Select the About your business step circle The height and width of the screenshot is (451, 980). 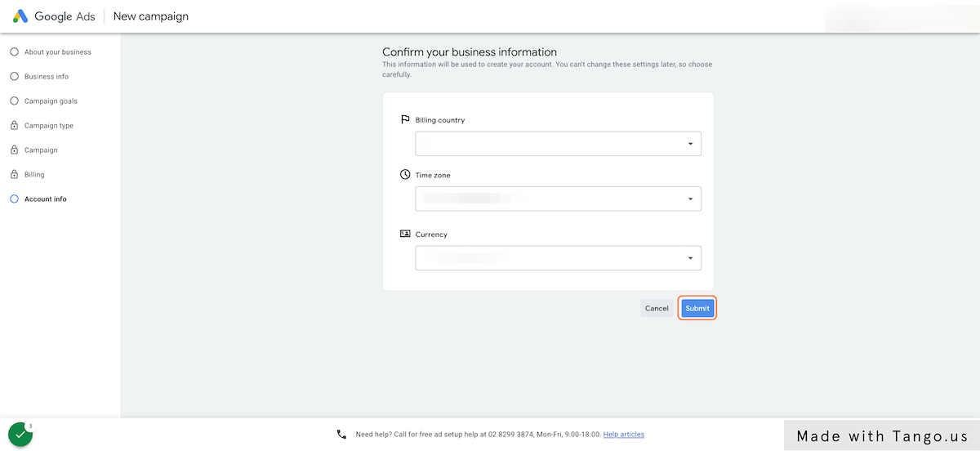pos(14,52)
